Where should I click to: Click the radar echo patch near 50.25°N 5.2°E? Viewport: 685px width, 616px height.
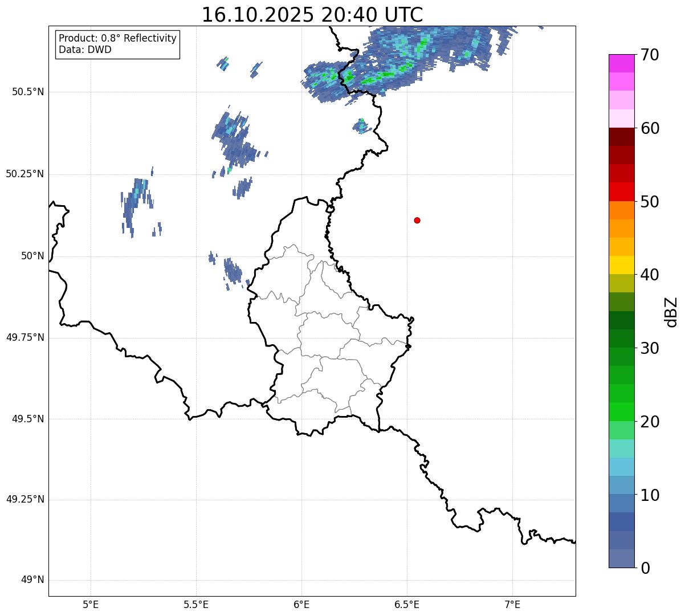pyautogui.click(x=137, y=205)
